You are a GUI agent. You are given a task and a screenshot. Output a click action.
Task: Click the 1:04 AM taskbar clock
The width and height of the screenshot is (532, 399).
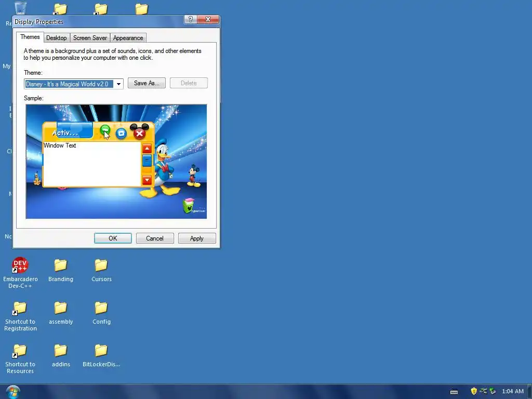point(513,392)
